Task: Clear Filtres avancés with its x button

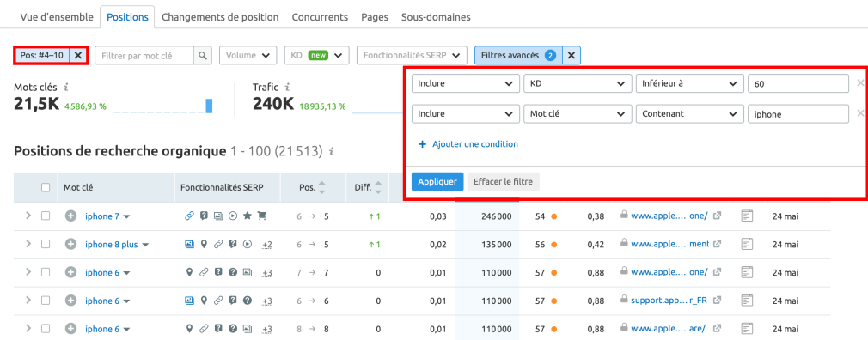Action: [x=572, y=55]
